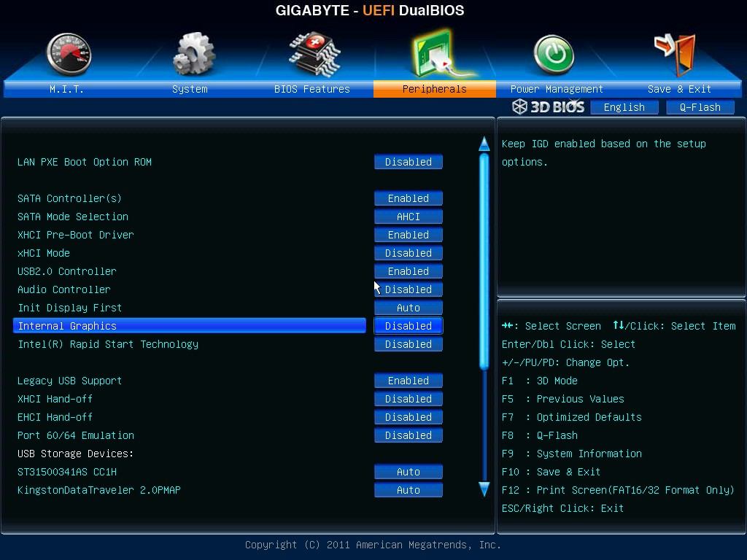Toggle the SATA Controller(s) Enabled value
747x560 pixels.
[409, 198]
